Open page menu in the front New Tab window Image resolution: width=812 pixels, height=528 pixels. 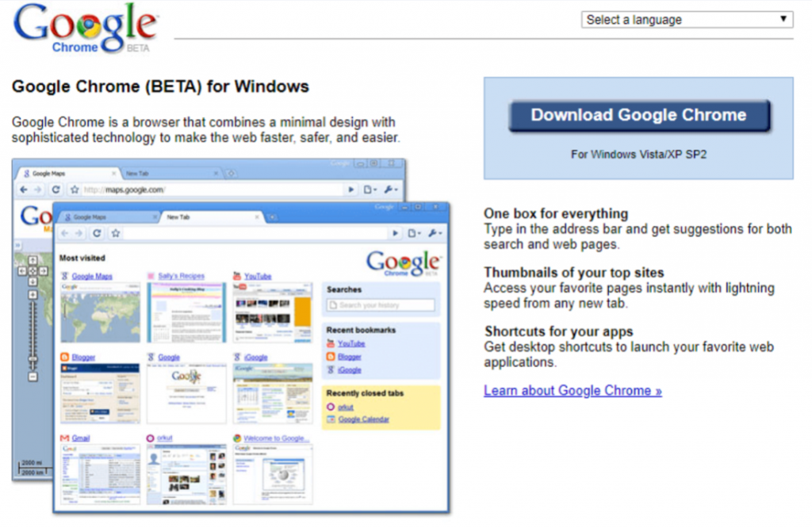pos(414,233)
